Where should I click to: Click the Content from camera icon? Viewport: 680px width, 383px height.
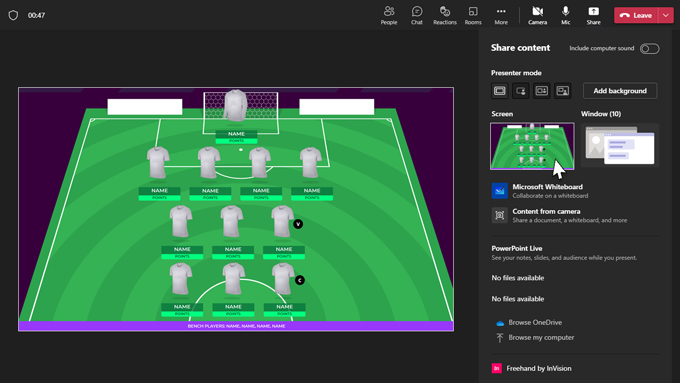pos(500,215)
